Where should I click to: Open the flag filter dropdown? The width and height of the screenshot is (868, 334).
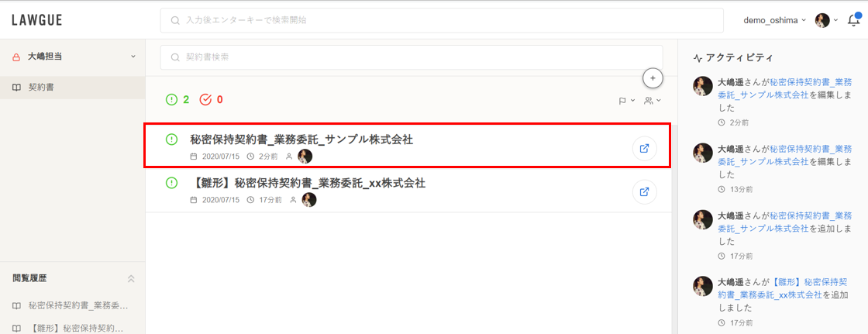click(x=627, y=101)
